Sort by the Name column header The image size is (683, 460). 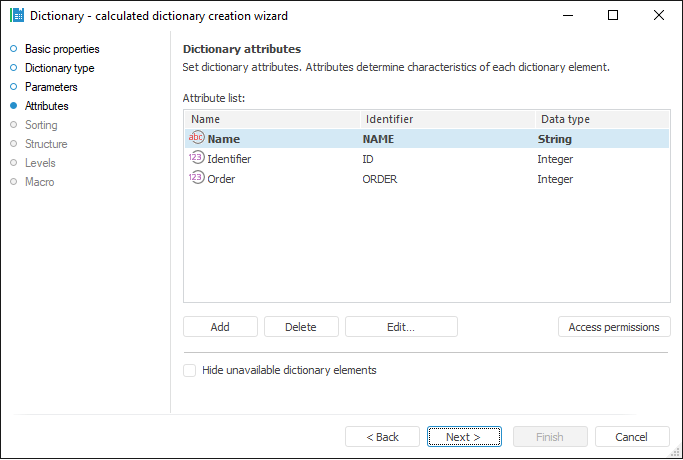(x=270, y=119)
